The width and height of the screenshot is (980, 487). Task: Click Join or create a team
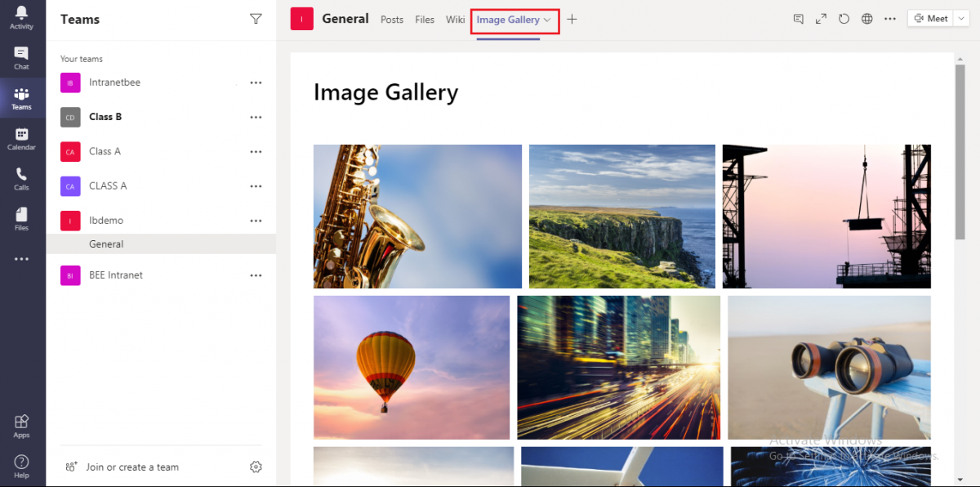[132, 467]
